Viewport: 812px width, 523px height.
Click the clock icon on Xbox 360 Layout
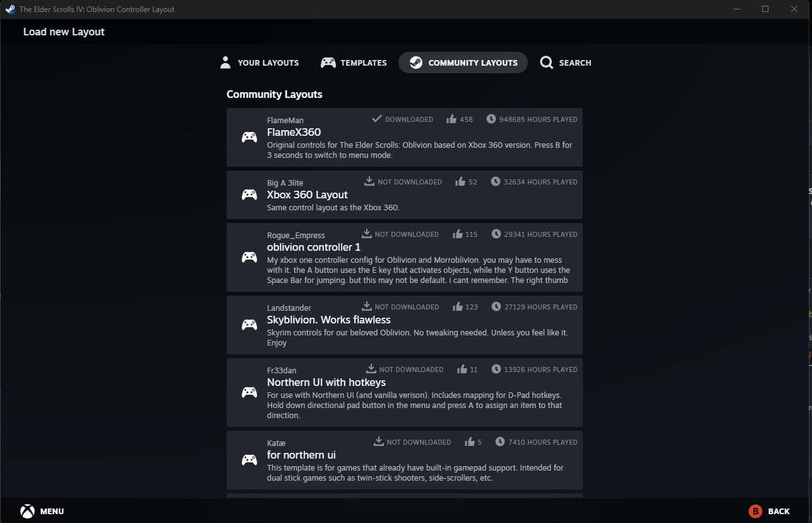496,181
